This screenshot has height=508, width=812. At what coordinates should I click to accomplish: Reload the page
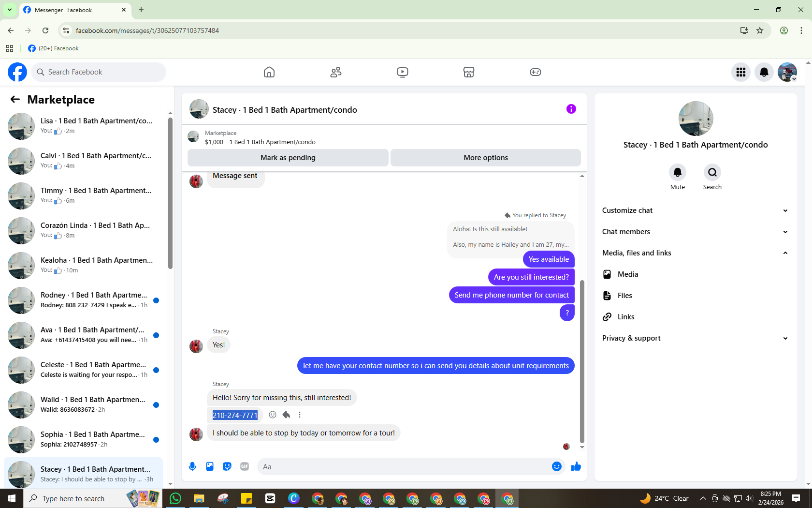click(45, 30)
